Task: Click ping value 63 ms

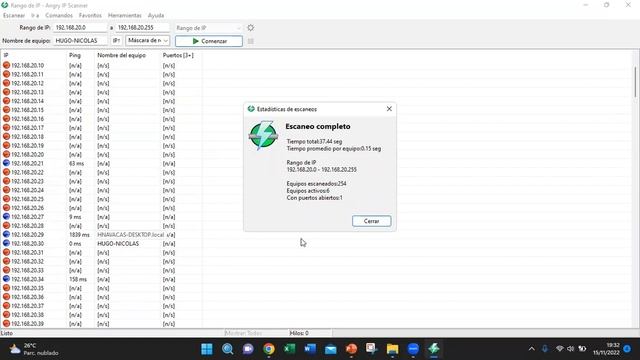Action: click(76, 164)
